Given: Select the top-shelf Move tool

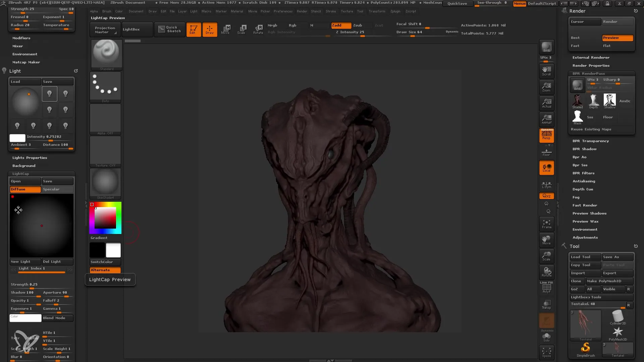Looking at the screenshot, I should click(x=225, y=29).
